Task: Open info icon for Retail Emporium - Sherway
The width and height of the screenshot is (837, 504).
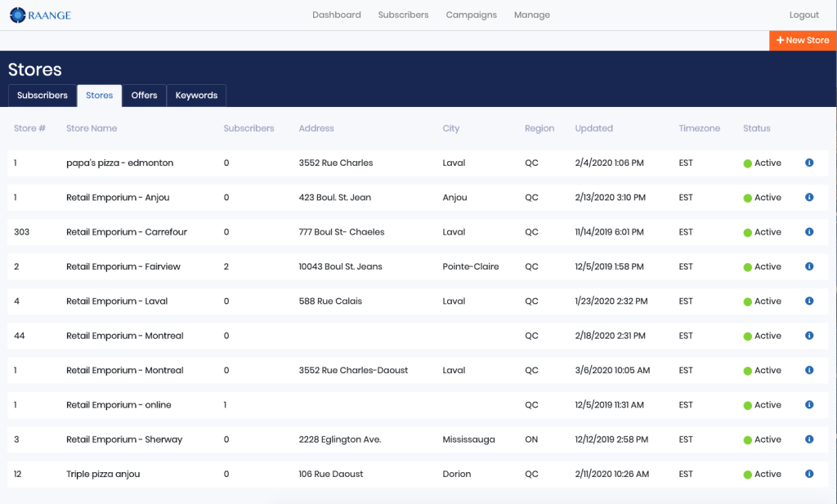Action: pos(809,439)
